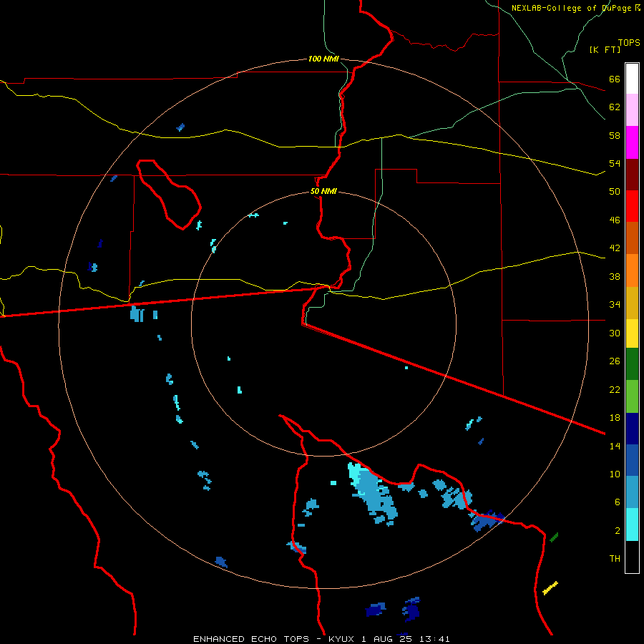This screenshot has height=644, width=644.
Task: Click the legend value 14
Action: click(x=615, y=446)
